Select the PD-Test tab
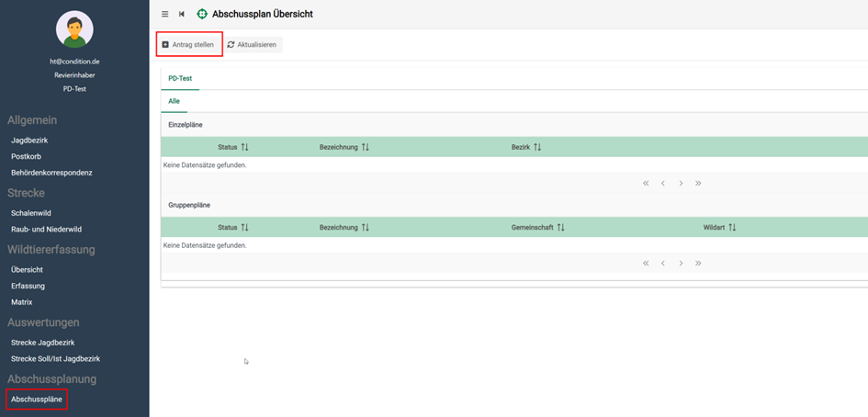This screenshot has height=417, width=868. tap(180, 78)
